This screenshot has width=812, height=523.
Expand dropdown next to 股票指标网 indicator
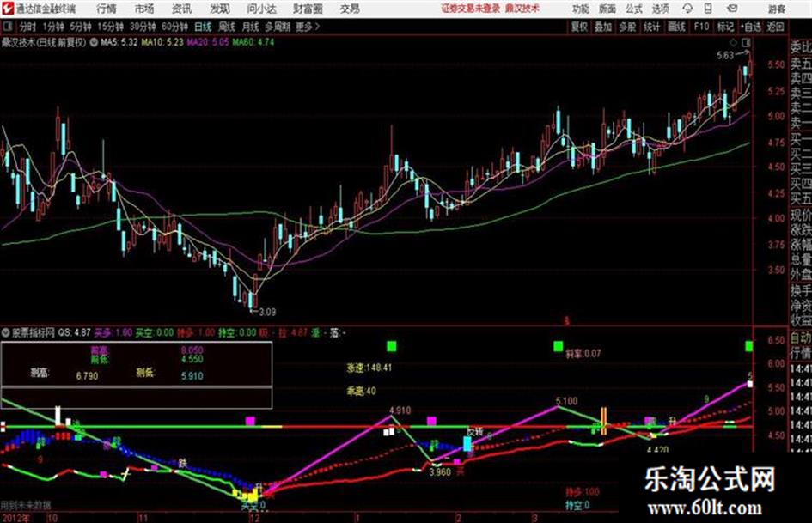tap(6, 332)
